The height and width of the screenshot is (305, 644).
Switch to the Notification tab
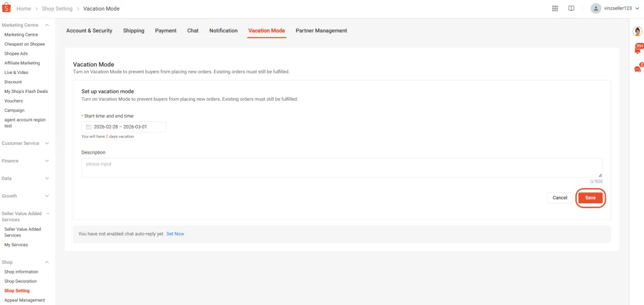pyautogui.click(x=224, y=31)
